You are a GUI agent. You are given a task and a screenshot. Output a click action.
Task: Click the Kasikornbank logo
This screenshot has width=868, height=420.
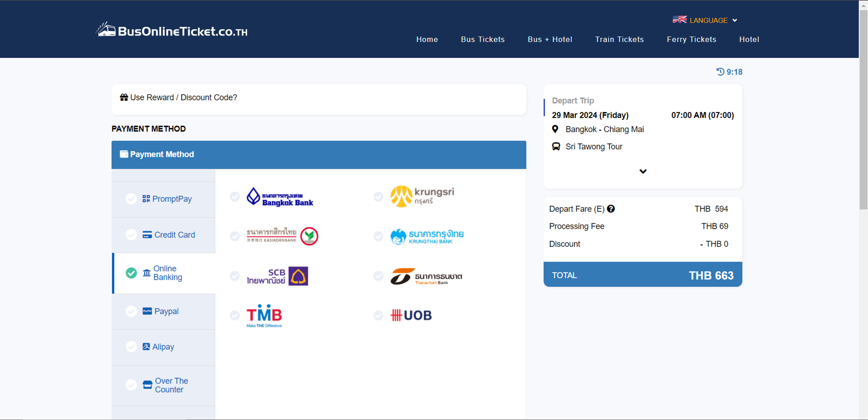click(282, 236)
